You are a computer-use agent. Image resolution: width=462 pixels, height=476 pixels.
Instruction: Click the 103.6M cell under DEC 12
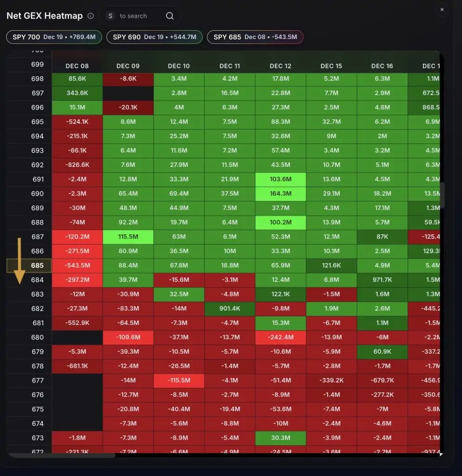click(280, 179)
